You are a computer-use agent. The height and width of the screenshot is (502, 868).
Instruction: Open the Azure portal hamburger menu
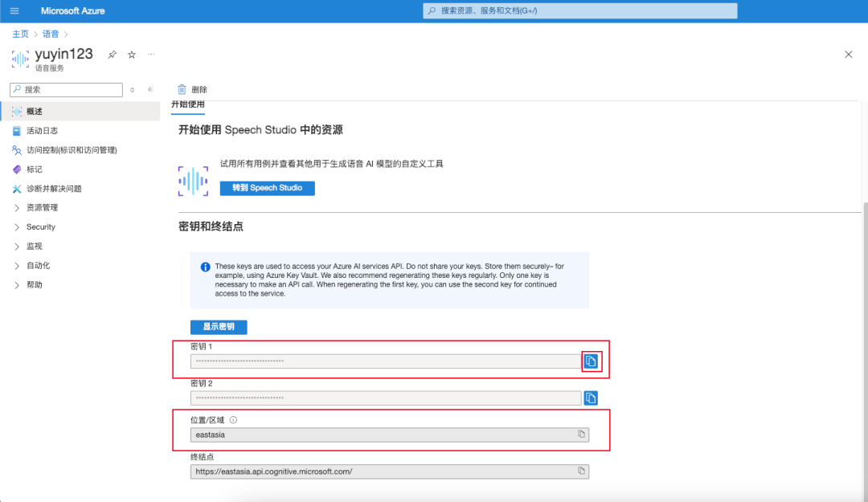(14, 10)
